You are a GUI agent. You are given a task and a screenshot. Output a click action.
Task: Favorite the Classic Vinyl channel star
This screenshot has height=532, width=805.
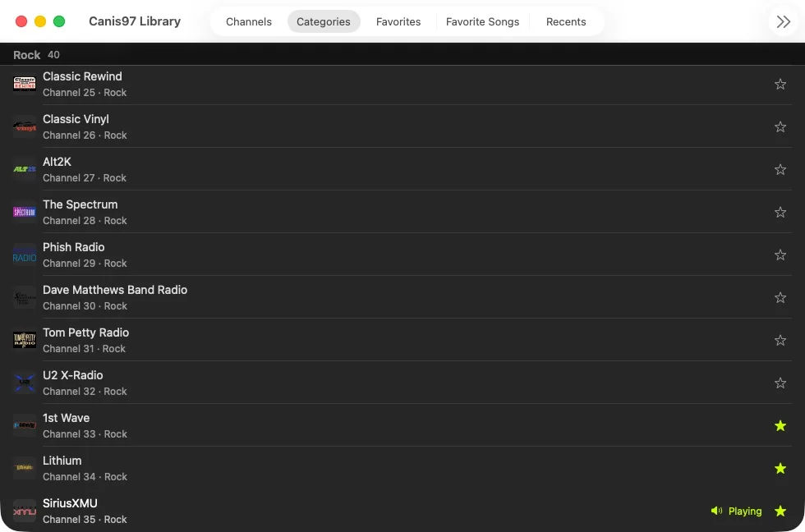[x=780, y=126]
